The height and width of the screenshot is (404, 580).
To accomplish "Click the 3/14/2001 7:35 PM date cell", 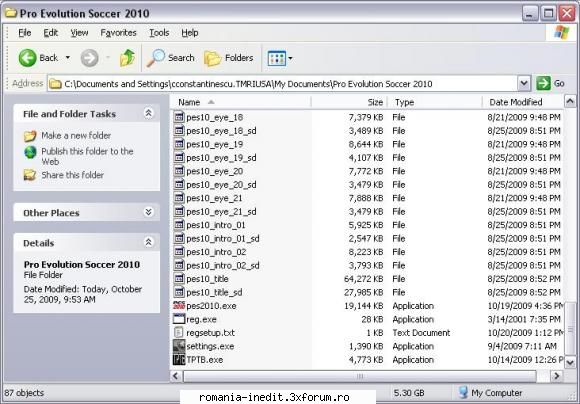I will [x=524, y=319].
